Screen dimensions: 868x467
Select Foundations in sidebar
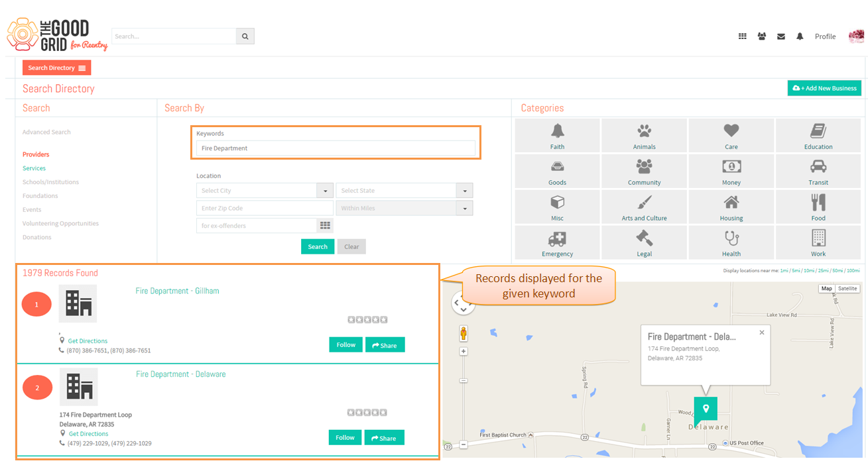pos(40,196)
